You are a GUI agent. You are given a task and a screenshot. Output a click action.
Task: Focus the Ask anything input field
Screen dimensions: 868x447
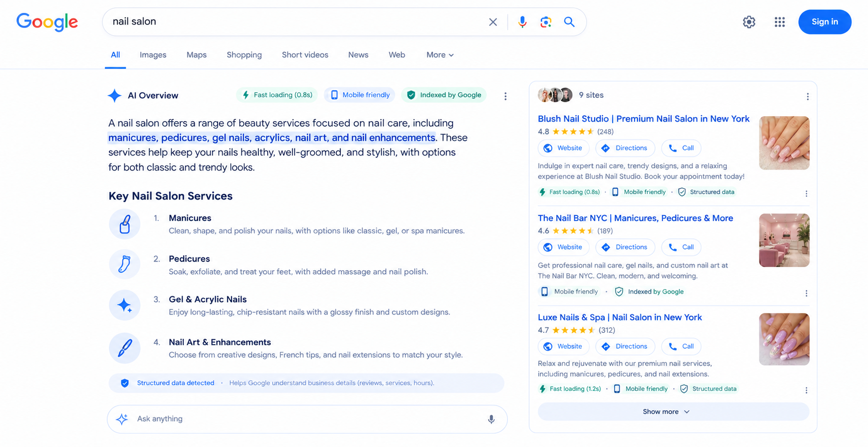coord(308,419)
